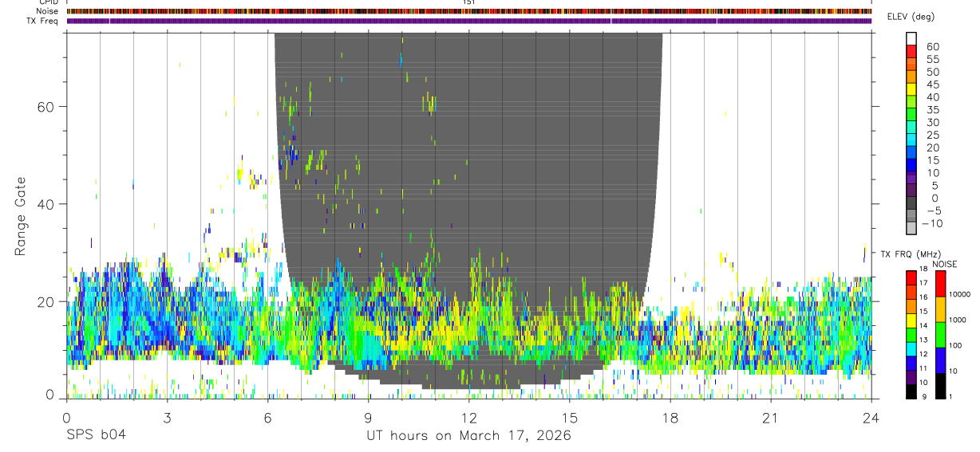Image resolution: width=980 pixels, height=452 pixels.
Task: Click the light gray -10 elevation swatch
Action: coord(911,227)
